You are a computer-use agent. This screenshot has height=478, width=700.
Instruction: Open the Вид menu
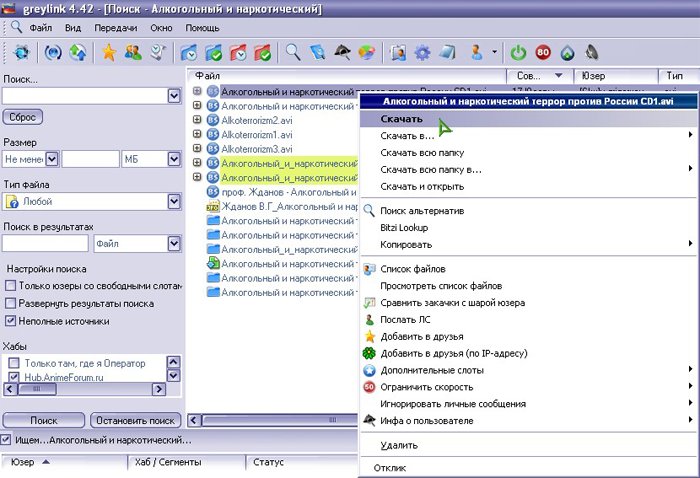(x=73, y=28)
